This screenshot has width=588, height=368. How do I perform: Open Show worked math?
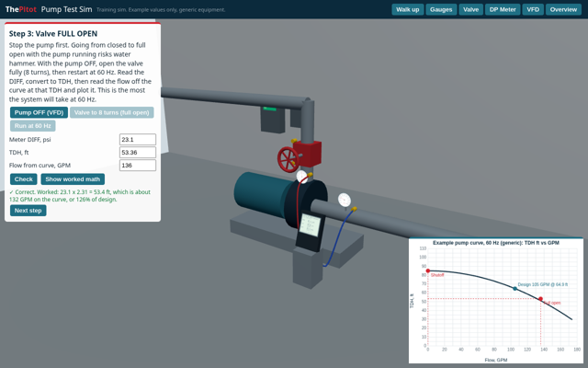pyautogui.click(x=73, y=179)
